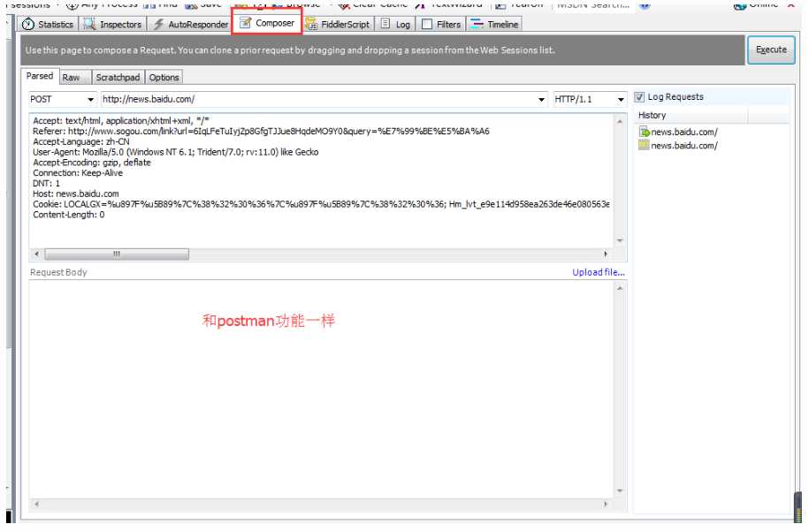Click headers scroll-right arrow
This screenshot has height=532, width=809.
click(x=606, y=255)
